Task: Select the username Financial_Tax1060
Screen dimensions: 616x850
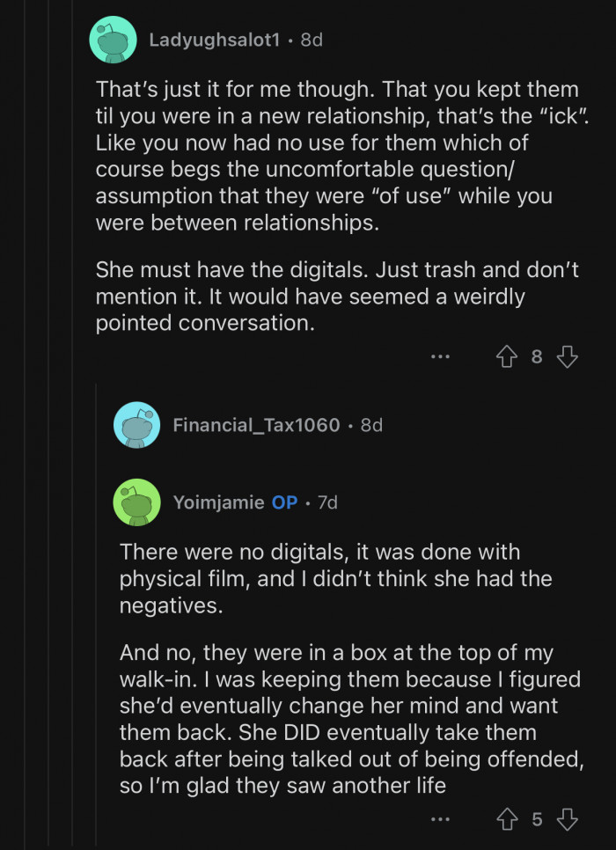Action: 257,425
